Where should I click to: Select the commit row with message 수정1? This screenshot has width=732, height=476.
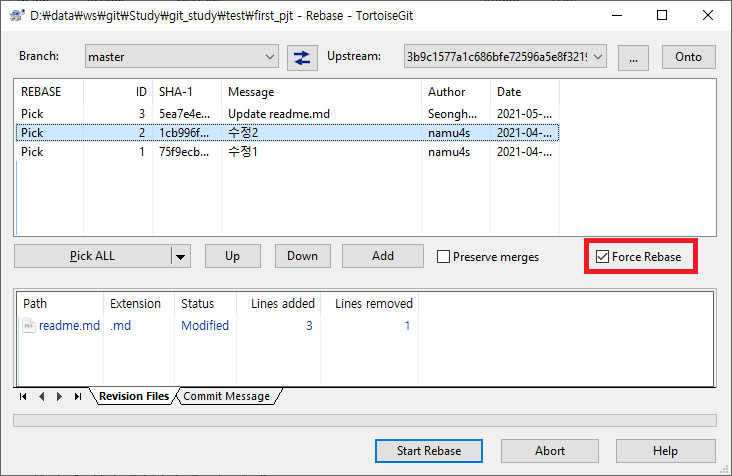coord(240,152)
